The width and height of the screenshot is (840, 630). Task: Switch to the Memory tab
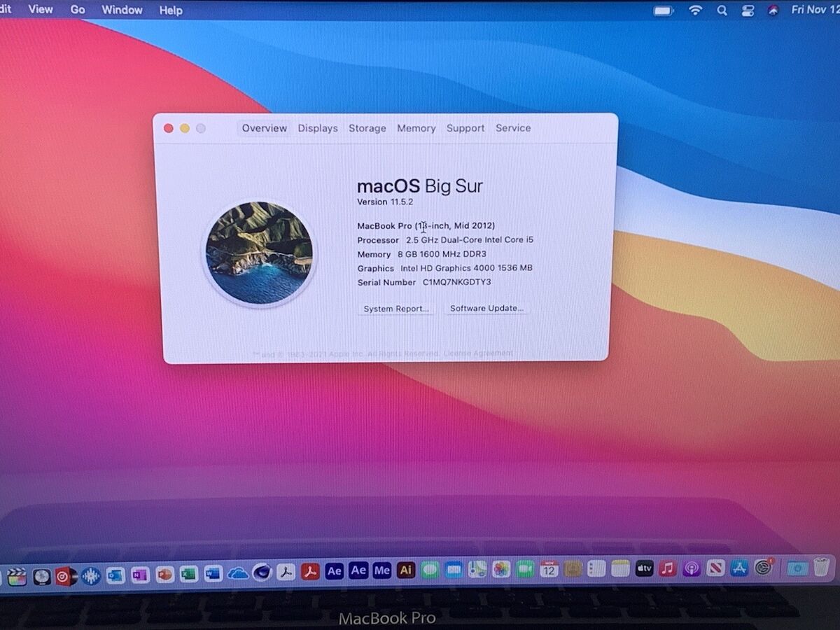click(x=416, y=128)
